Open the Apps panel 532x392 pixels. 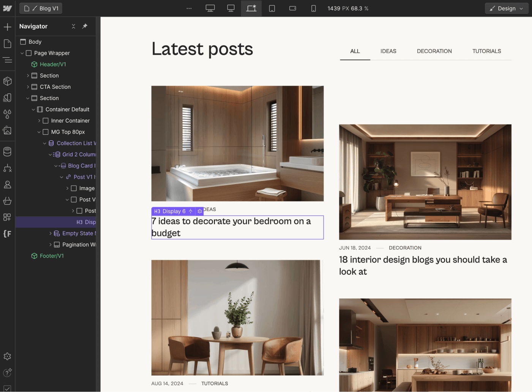pyautogui.click(x=7, y=217)
